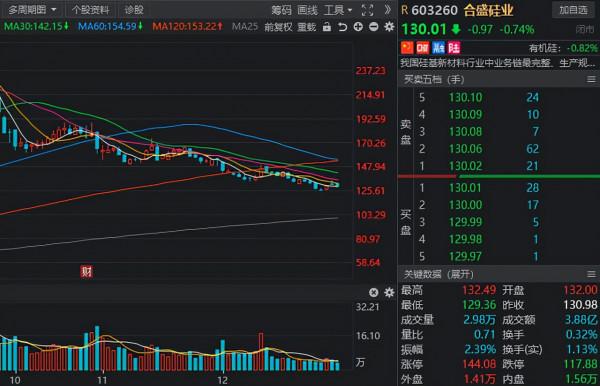600x386 pixels.
Task: Click the stock name 合盛硅业
Action: 488,10
